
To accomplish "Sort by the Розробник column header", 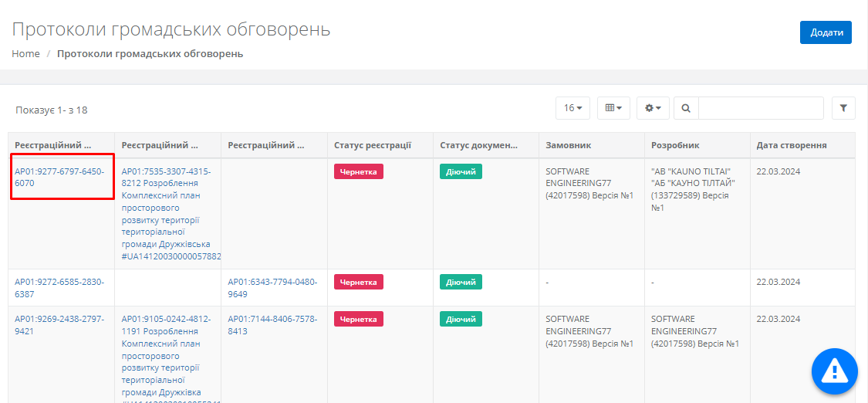I will point(675,145).
